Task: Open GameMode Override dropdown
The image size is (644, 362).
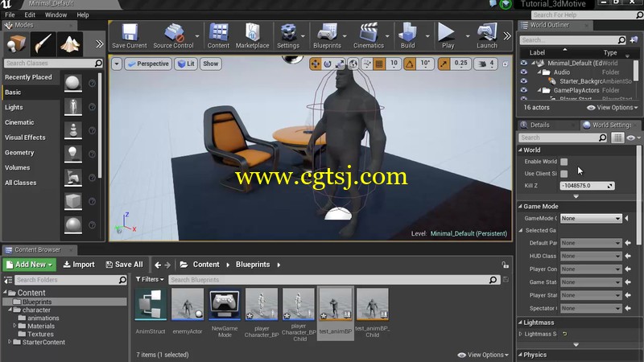Action: [591, 218]
